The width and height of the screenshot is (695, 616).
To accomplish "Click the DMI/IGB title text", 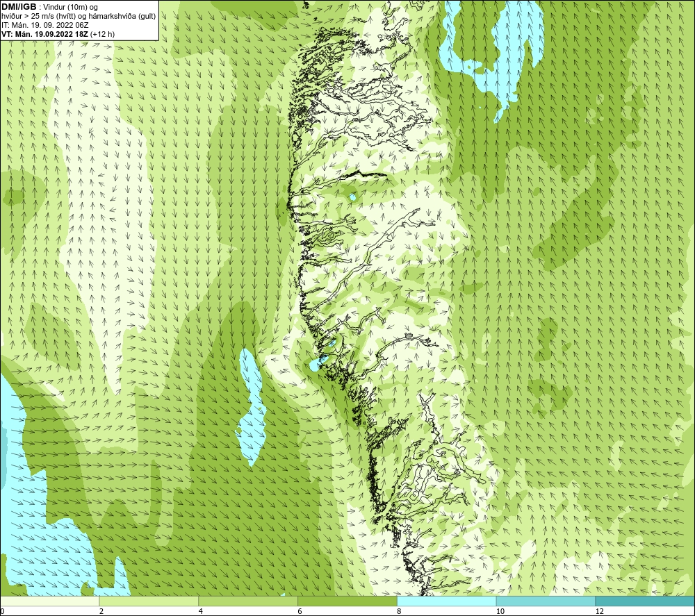I will pos(19,7).
